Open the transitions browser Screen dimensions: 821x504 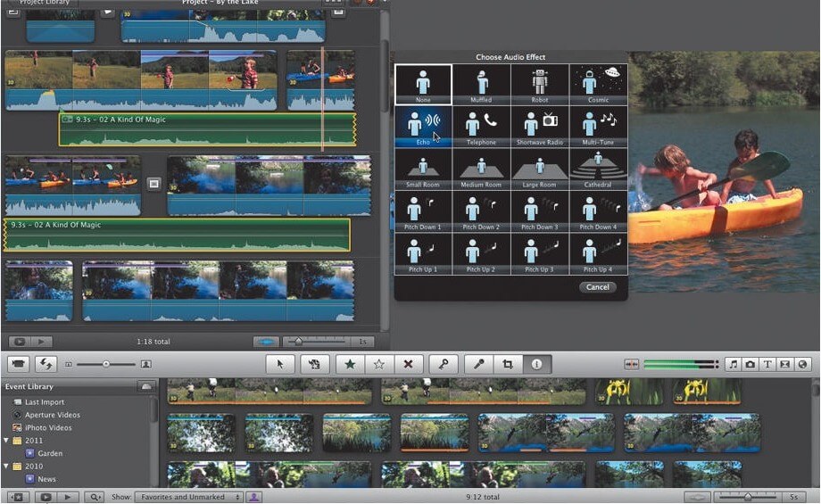point(785,364)
